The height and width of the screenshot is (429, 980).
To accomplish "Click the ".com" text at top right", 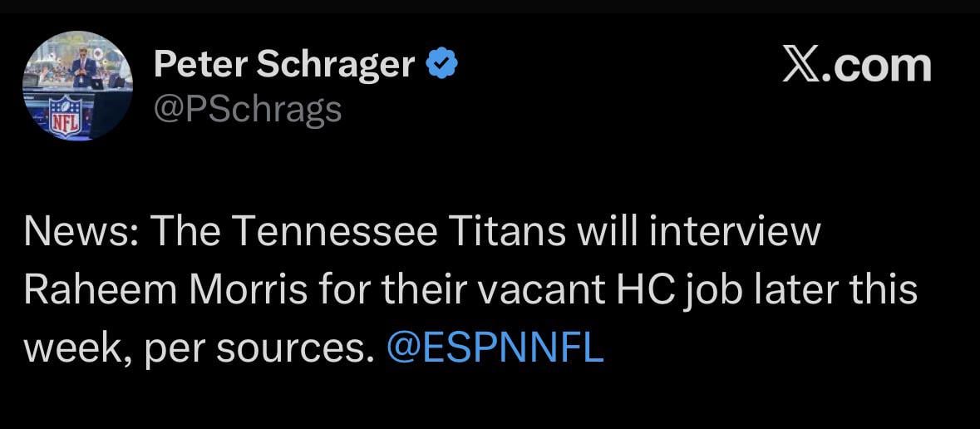I will coord(879,66).
